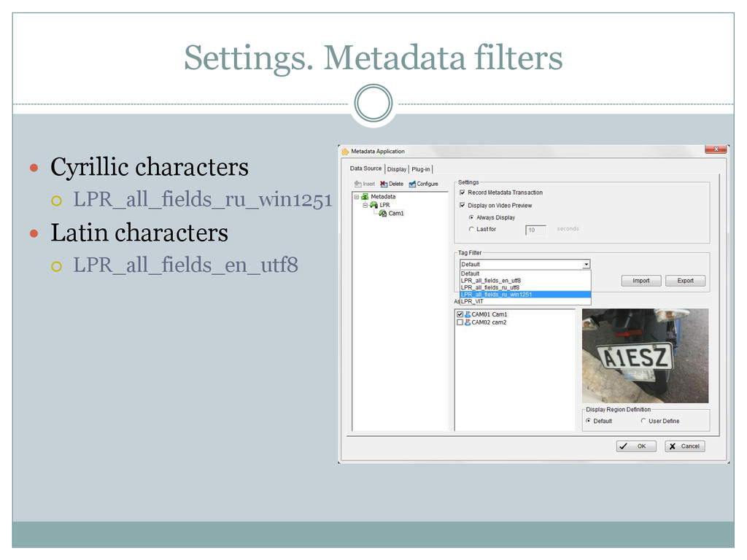Choose LPR_all_fields_en_utf8 filter option
This screenshot has height=560, width=747.
click(525, 281)
